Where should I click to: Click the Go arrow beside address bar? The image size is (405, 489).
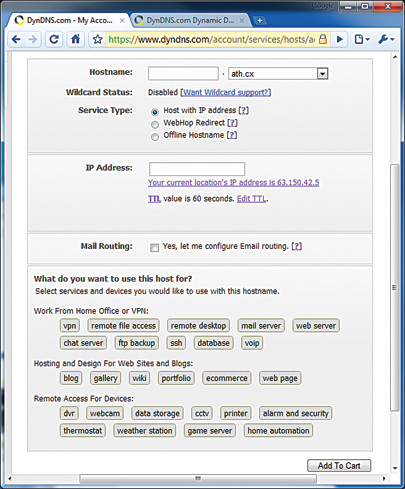pyautogui.click(x=340, y=39)
